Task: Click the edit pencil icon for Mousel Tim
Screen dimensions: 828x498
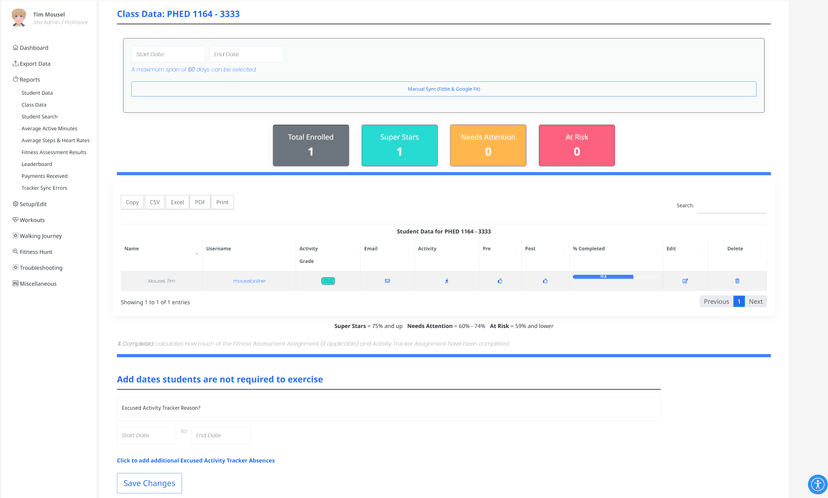Action: [685, 281]
